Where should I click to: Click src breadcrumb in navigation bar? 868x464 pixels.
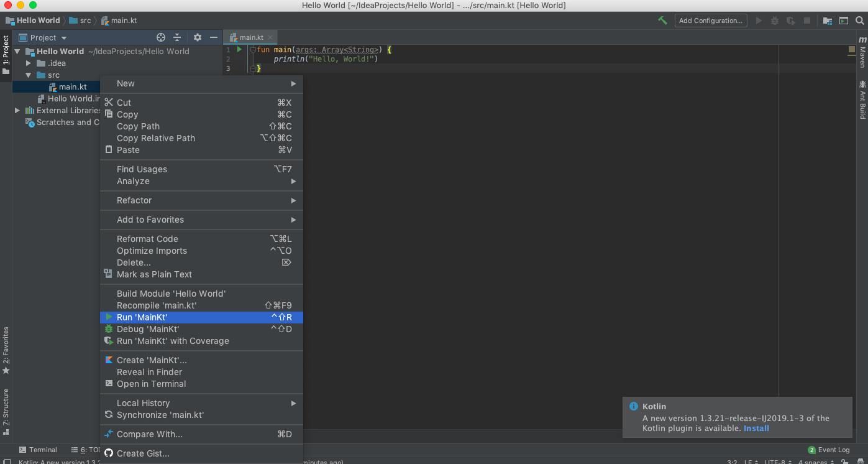tap(80, 21)
